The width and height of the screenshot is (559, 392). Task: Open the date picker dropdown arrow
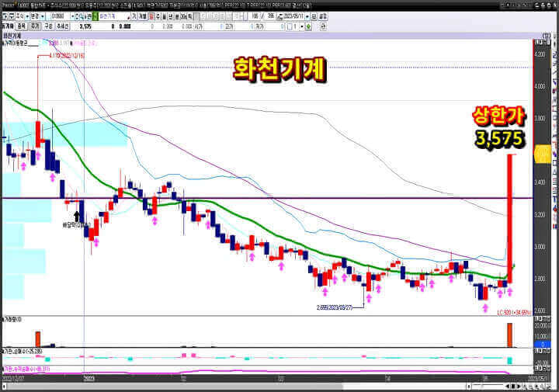click(307, 16)
